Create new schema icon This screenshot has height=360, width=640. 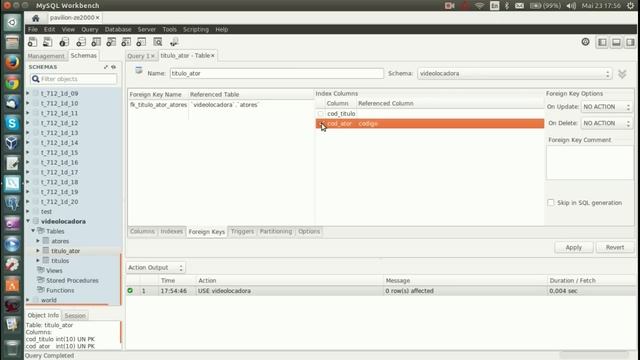[81, 42]
